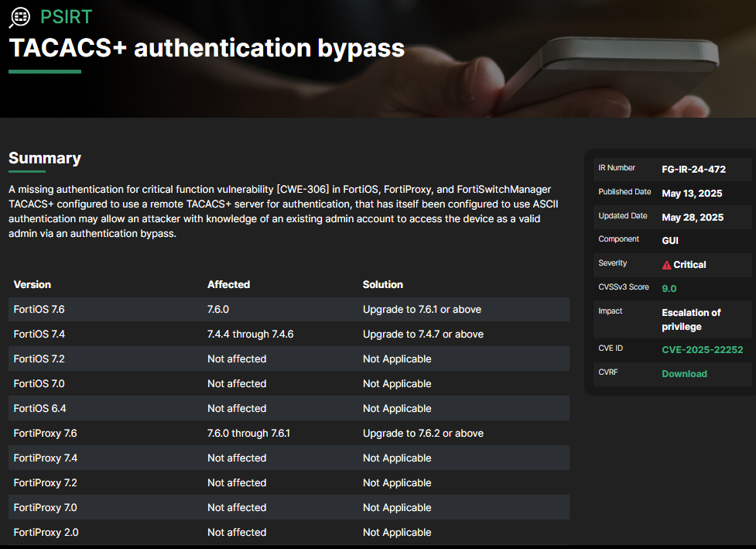Click the "TACACS+ authentication bypass" title
Screen dimensions: 756x549
(x=207, y=48)
